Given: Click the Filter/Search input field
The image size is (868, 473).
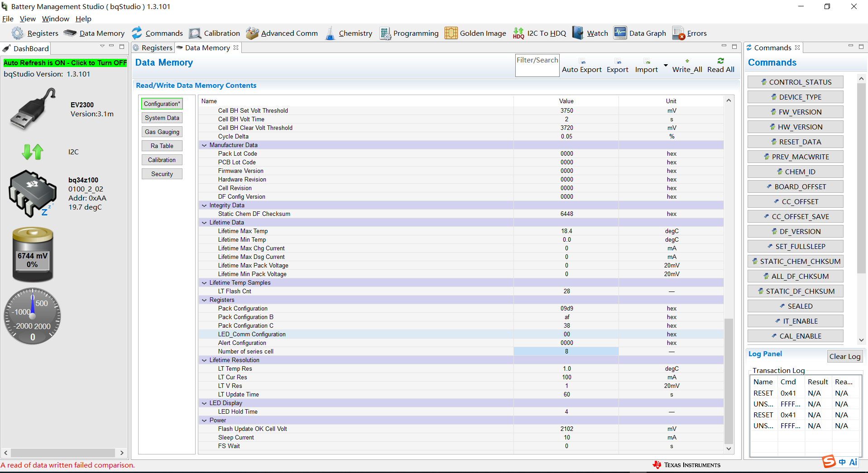Looking at the screenshot, I should click(x=537, y=65).
